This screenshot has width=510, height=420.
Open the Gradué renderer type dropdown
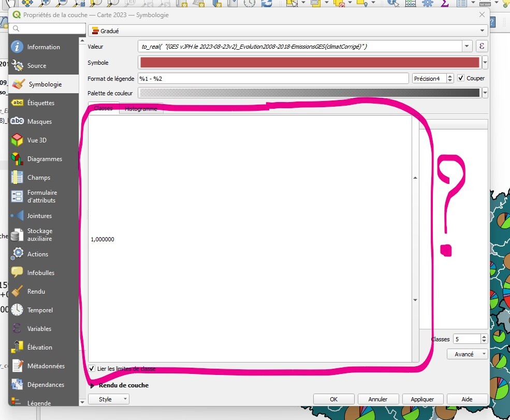click(288, 31)
